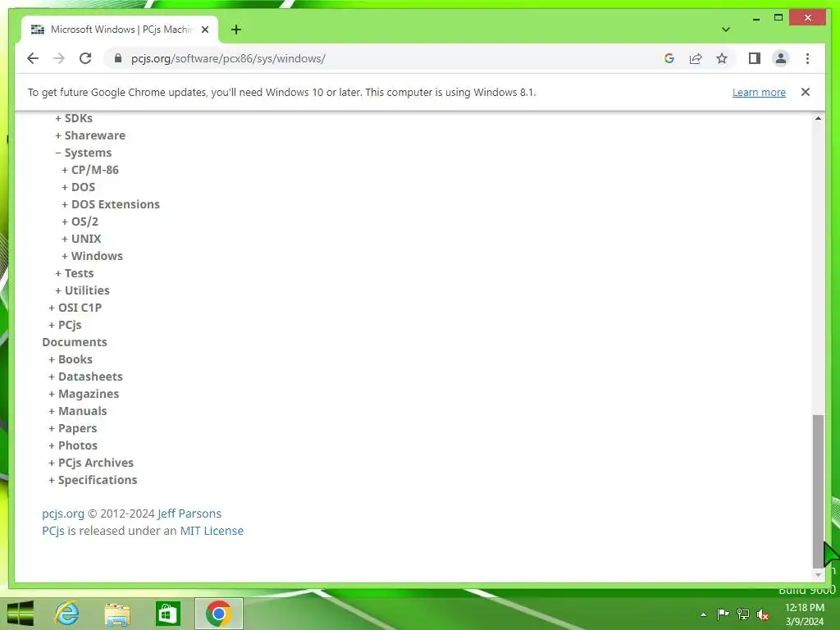Select the Documents heading
The height and width of the screenshot is (630, 840).
click(x=75, y=342)
